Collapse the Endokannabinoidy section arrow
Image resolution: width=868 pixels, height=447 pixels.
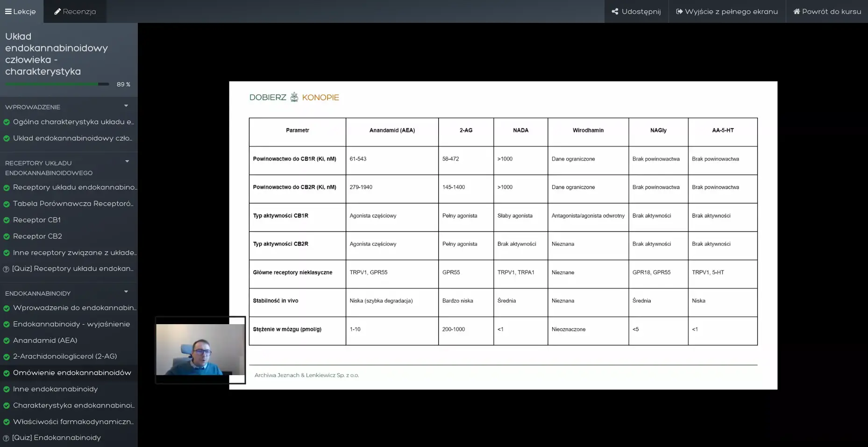pos(126,292)
